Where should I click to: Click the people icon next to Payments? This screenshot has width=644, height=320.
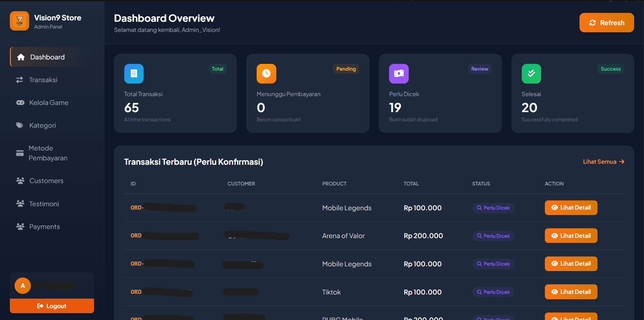point(20,226)
